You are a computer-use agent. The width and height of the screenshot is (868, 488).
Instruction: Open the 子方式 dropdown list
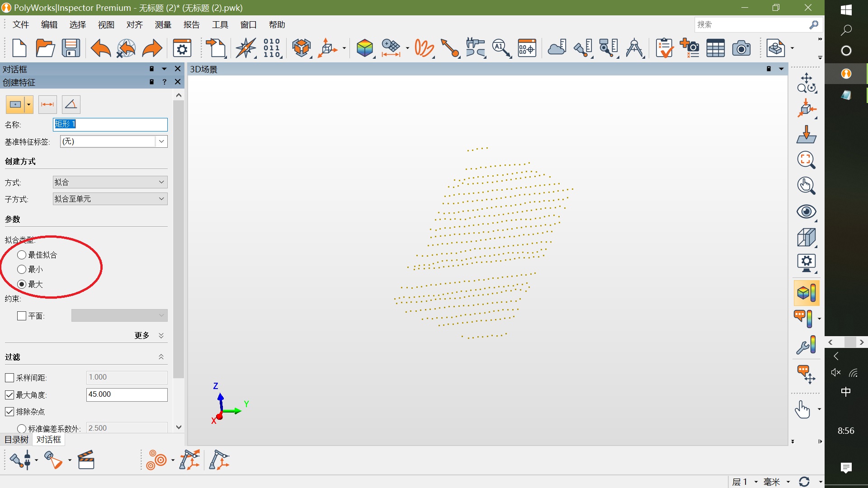[110, 199]
